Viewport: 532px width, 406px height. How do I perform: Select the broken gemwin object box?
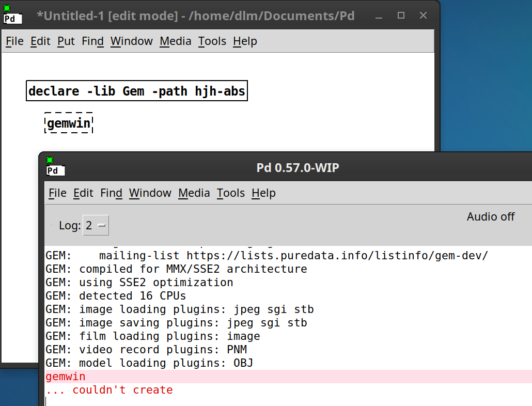69,123
